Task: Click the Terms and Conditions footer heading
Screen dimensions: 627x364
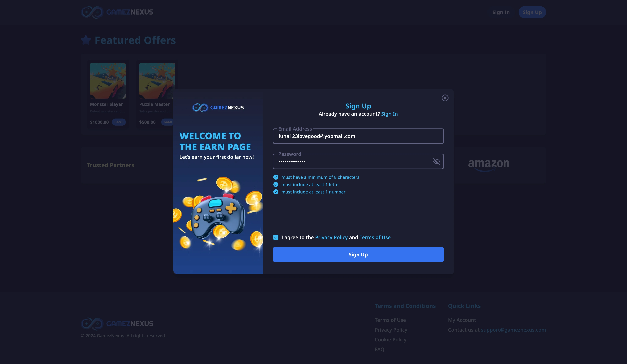Action: click(405, 306)
